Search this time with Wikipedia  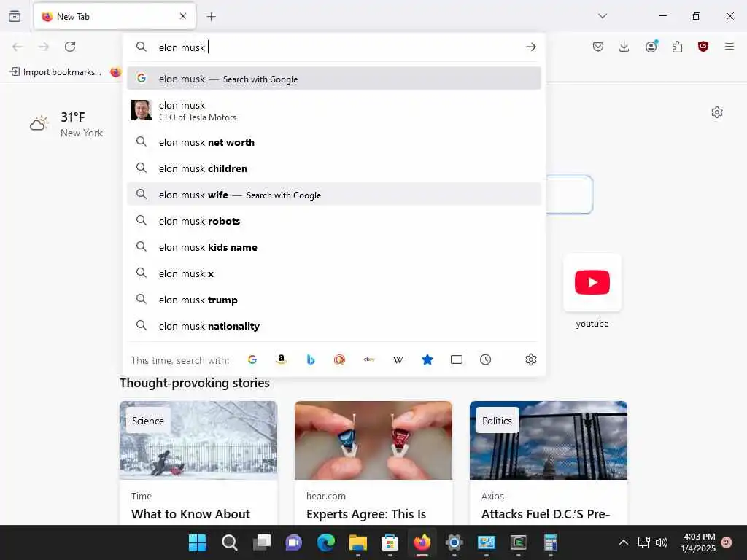pyautogui.click(x=398, y=359)
